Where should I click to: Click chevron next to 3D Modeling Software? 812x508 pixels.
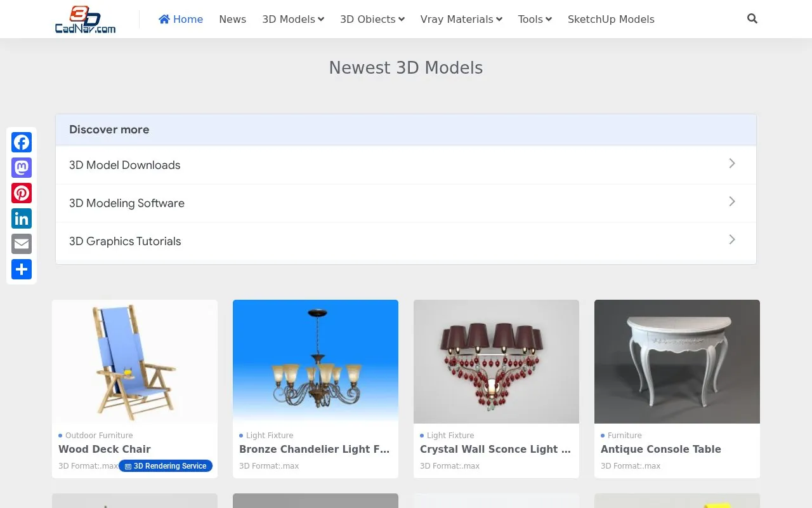732,201
